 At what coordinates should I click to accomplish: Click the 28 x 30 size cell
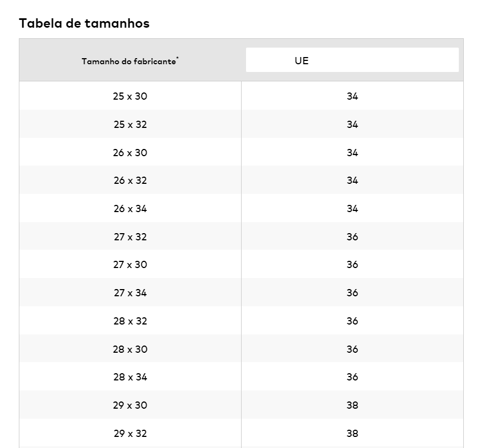130,349
